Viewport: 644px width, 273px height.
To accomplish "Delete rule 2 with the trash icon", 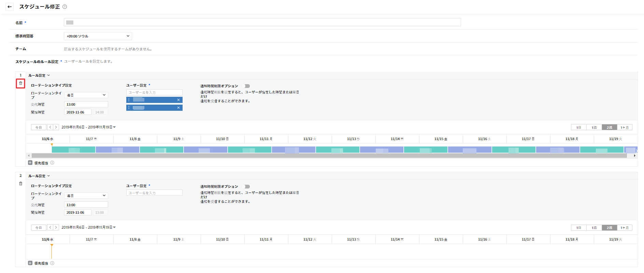I will tap(20, 184).
